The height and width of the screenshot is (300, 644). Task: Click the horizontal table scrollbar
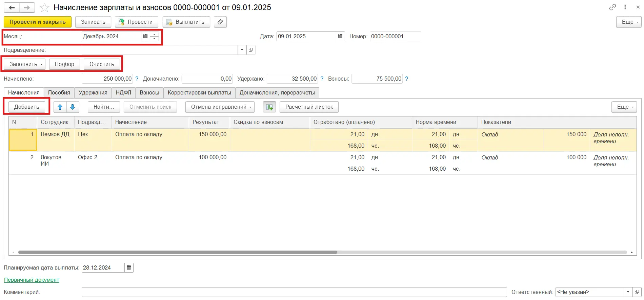(x=178, y=252)
